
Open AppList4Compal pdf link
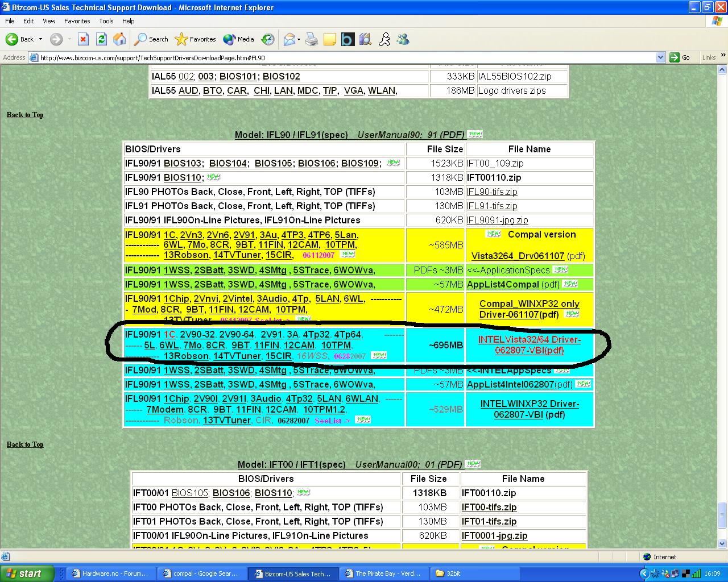pos(503,284)
